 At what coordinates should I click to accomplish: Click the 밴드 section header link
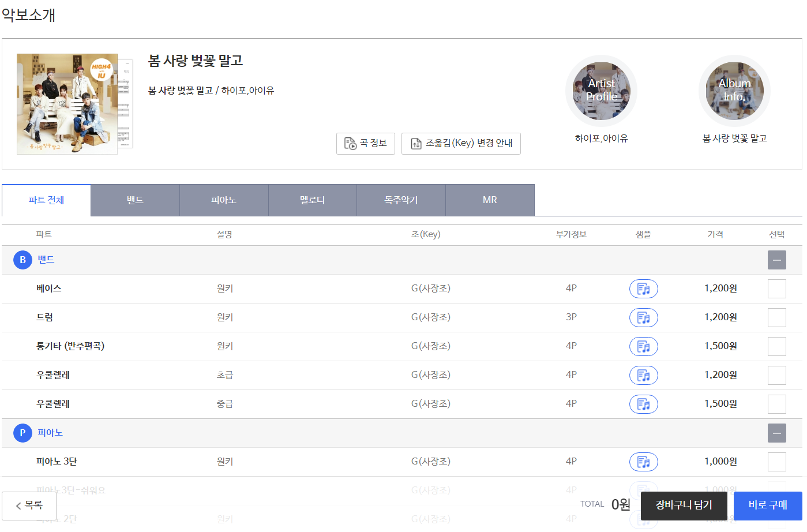46,260
